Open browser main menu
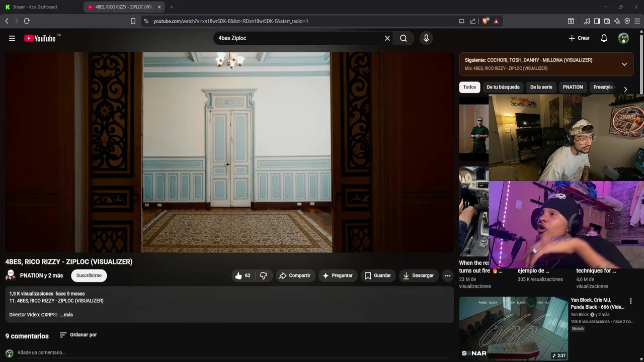Screen dimensions: 644x362 637,21
